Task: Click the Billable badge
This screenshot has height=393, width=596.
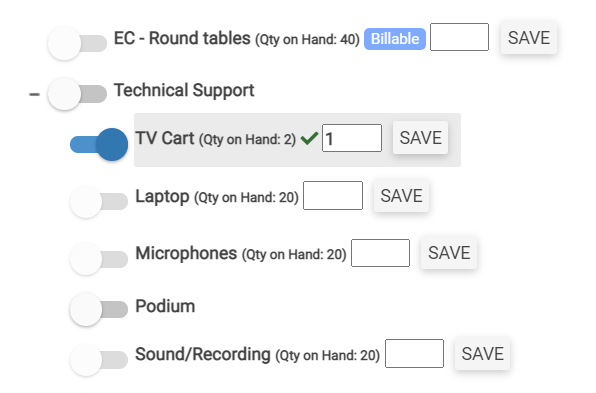Action: point(395,39)
